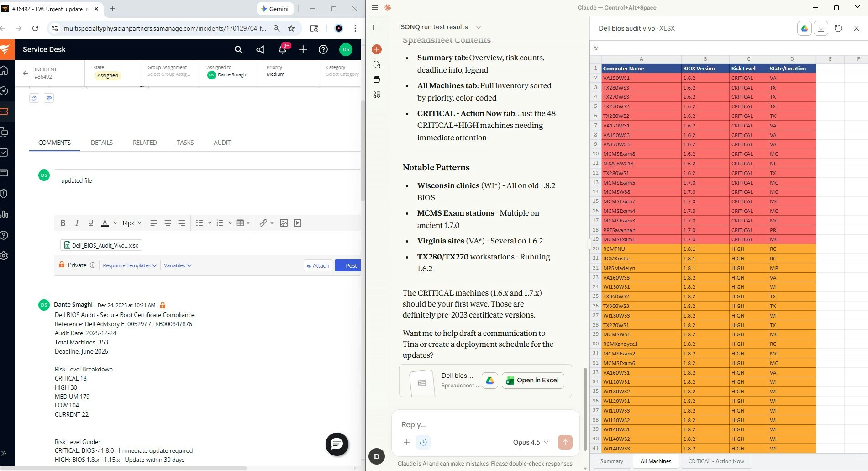Open CRITICAL - Action Now sheet tab
The image size is (868, 471).
click(x=716, y=461)
